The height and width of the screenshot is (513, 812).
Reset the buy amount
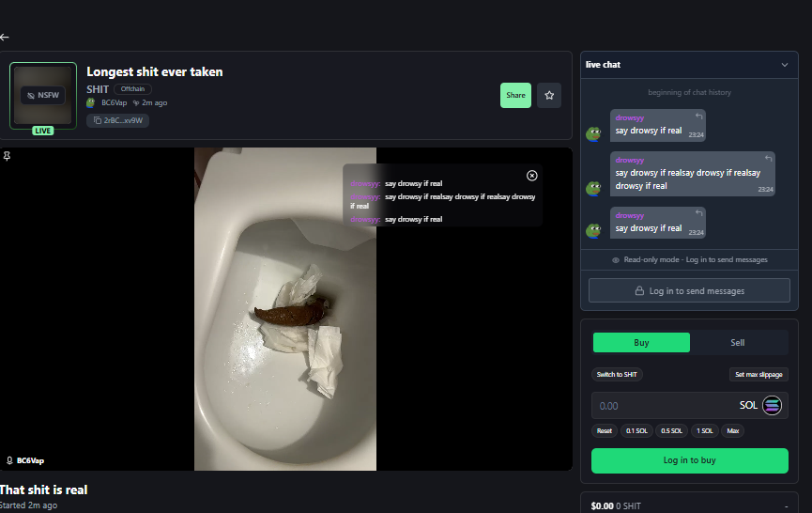605,430
